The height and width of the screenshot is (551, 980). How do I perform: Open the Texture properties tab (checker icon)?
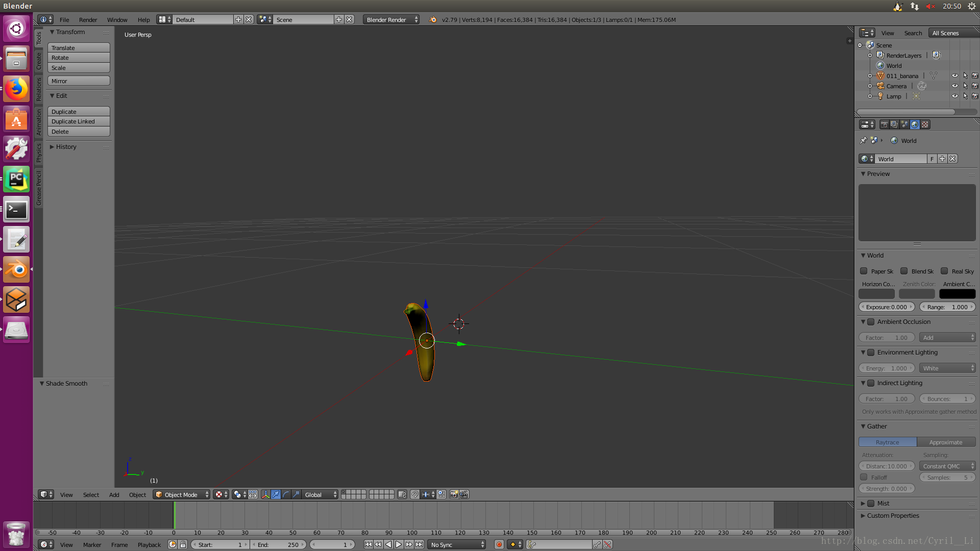pos(925,124)
